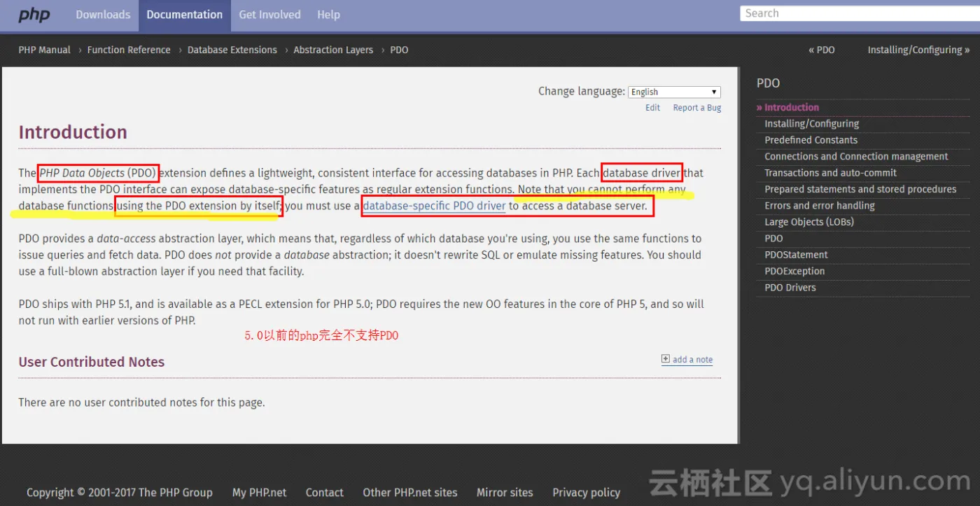
Task: Click the User Contributed Notes heading
Action: pos(92,362)
